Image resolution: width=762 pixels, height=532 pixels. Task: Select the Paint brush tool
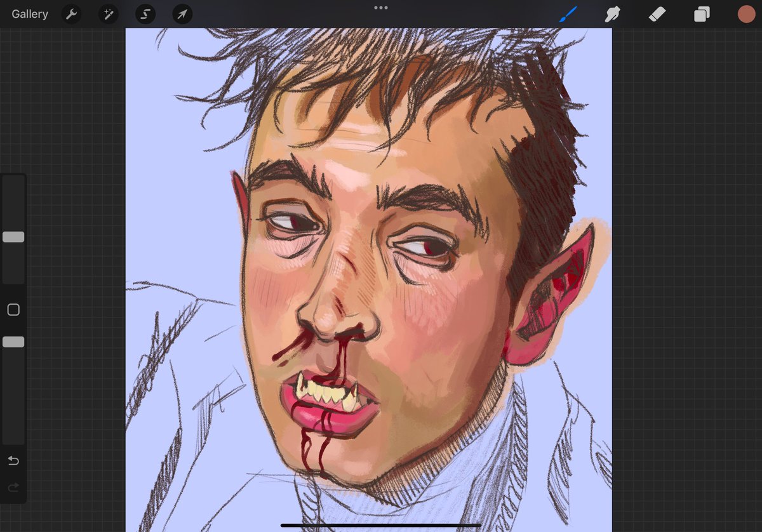click(568, 14)
